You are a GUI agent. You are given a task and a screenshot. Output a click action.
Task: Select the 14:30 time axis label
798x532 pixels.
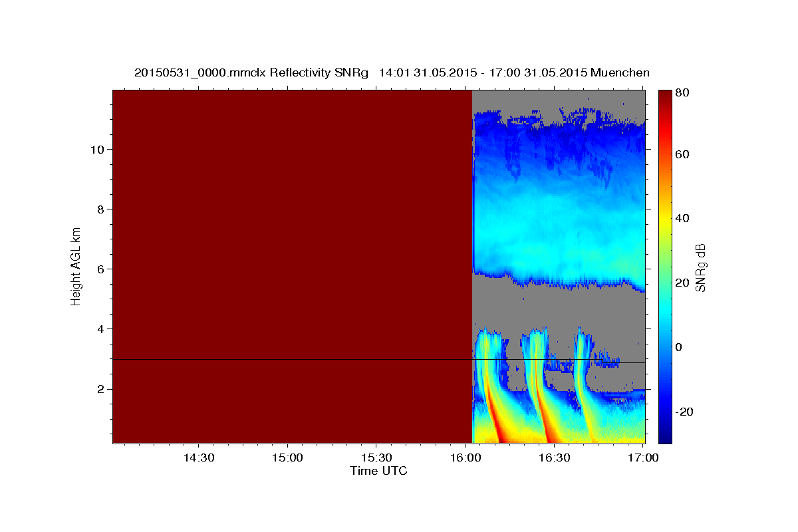pyautogui.click(x=198, y=458)
